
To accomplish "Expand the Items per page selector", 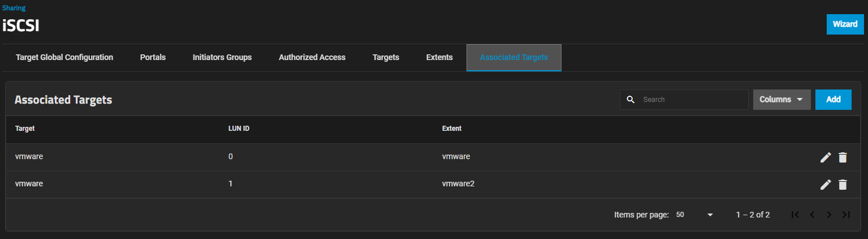I will pos(695,215).
